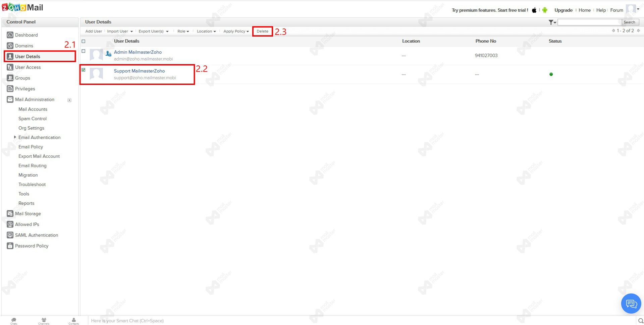This screenshot has height=325, width=644.
Task: Click the Groups sidebar icon
Action: tap(10, 78)
